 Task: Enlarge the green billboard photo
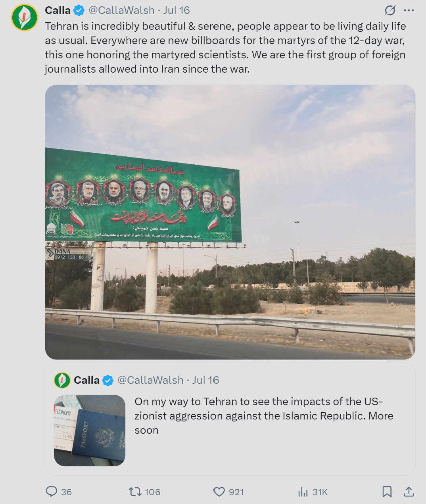230,222
